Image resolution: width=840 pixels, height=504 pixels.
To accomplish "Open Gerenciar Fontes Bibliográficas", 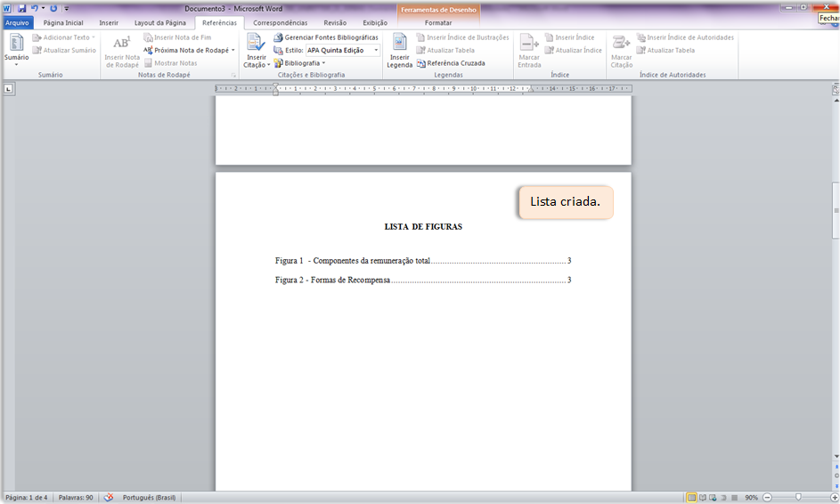I will (326, 37).
